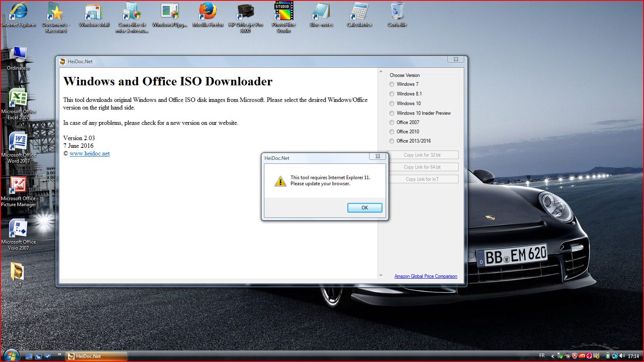The image size is (644, 362).
Task: Open the Windows Start orb
Action: click(x=11, y=356)
